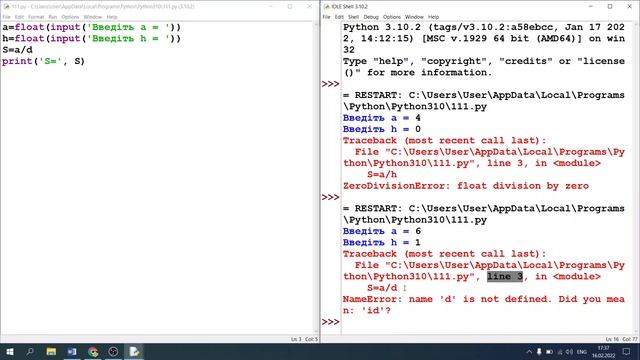The image size is (640, 360).
Task: Click the editor window vertical scrollbar
Action: click(316, 178)
